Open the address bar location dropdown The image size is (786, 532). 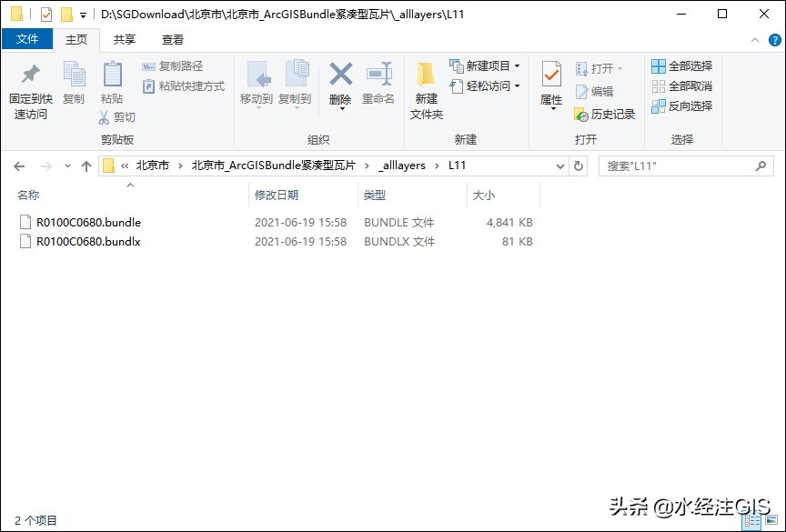pos(559,166)
